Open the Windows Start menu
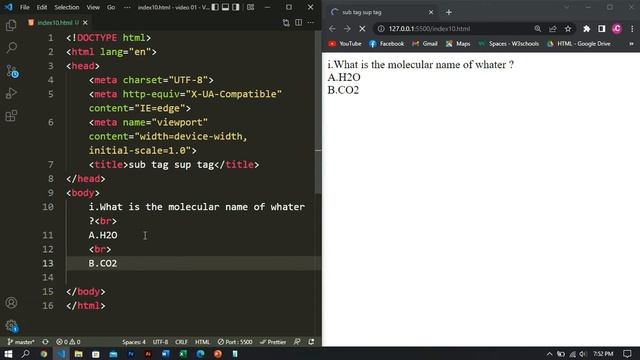Viewport: 640px width, 360px height. tap(8, 353)
